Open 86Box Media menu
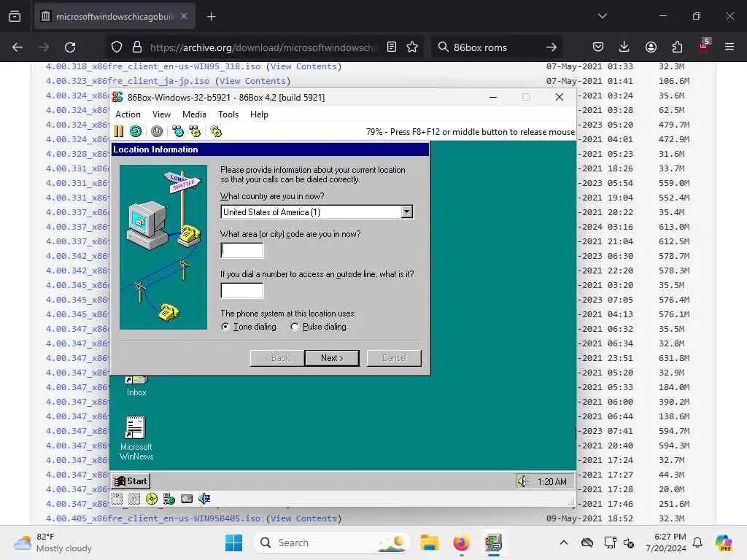Screen dimensions: 747x560 point(194,114)
